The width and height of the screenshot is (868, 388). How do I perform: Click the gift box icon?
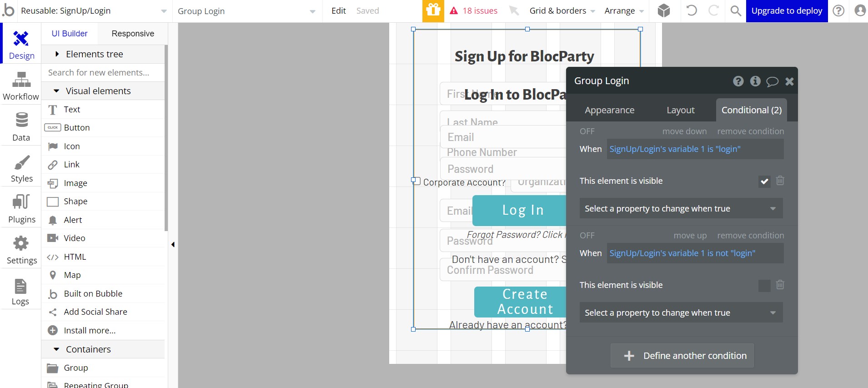coord(433,10)
